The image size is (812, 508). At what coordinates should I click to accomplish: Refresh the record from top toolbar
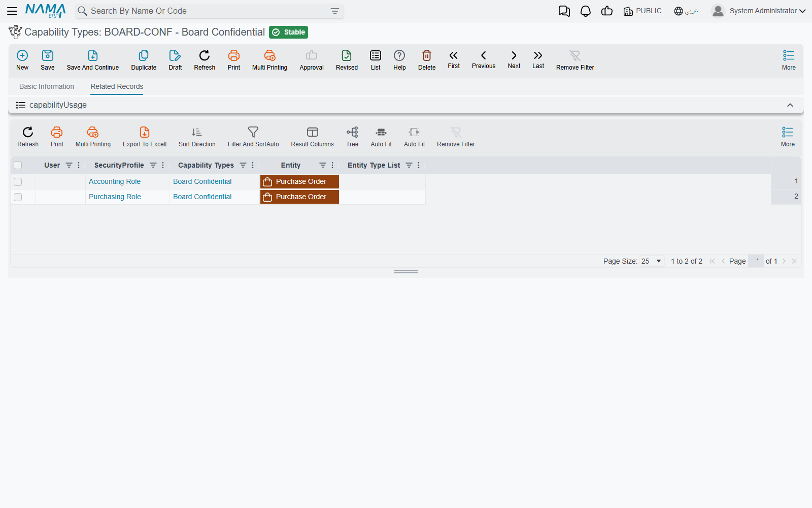[205, 60]
